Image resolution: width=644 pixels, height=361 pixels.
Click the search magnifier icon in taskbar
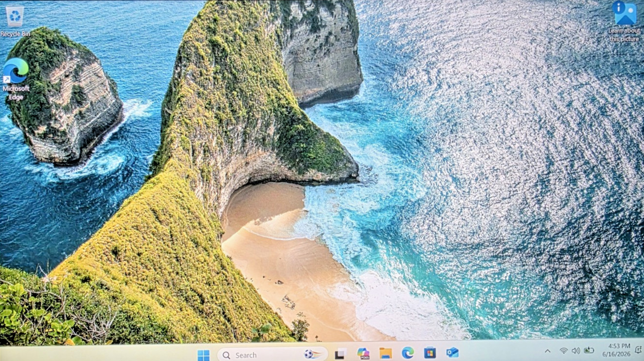[226, 355]
